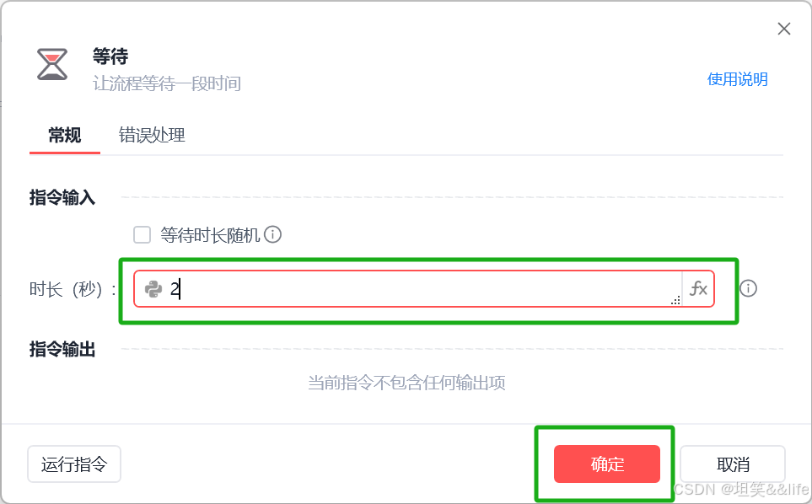This screenshot has height=504, width=812.
Task: Click the 当前指令不包含任何输出项 message
Action: tap(406, 383)
